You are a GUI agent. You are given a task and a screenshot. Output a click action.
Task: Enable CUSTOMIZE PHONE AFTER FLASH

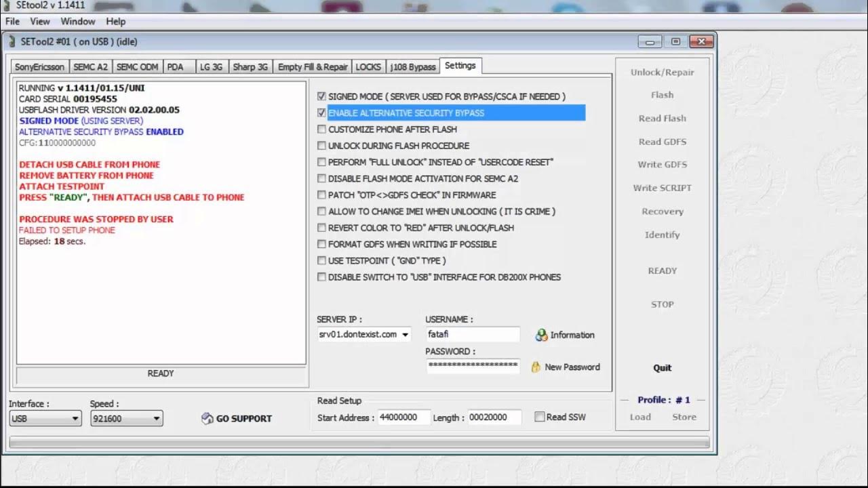(x=322, y=129)
